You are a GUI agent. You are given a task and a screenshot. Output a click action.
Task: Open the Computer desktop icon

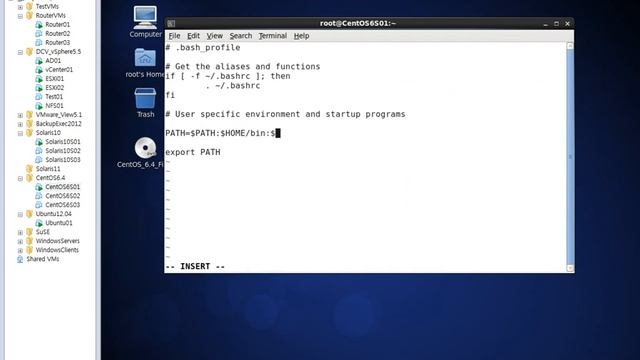pyautogui.click(x=145, y=18)
